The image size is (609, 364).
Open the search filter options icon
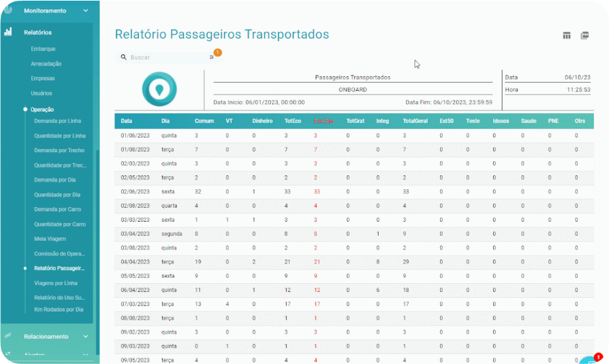point(212,57)
